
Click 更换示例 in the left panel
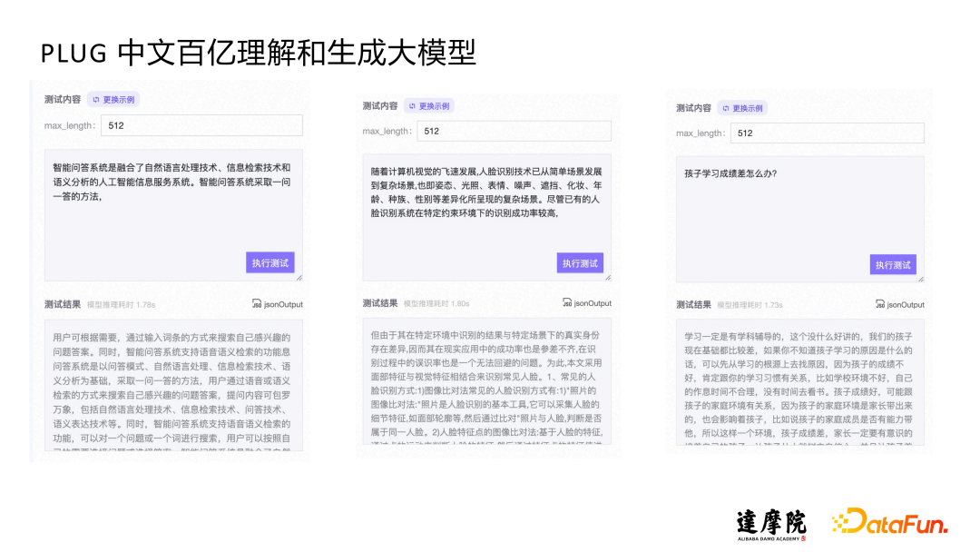click(x=113, y=99)
